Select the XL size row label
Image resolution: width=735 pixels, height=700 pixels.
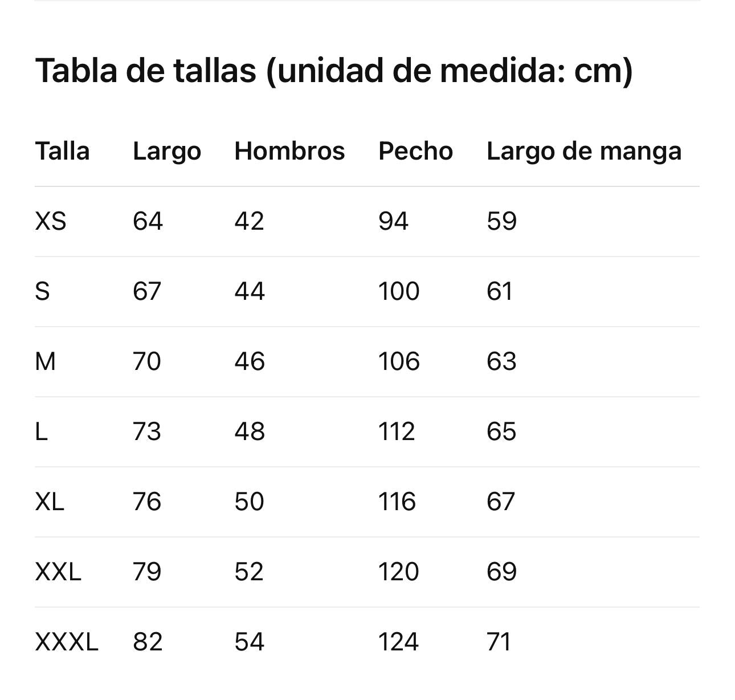(50, 502)
